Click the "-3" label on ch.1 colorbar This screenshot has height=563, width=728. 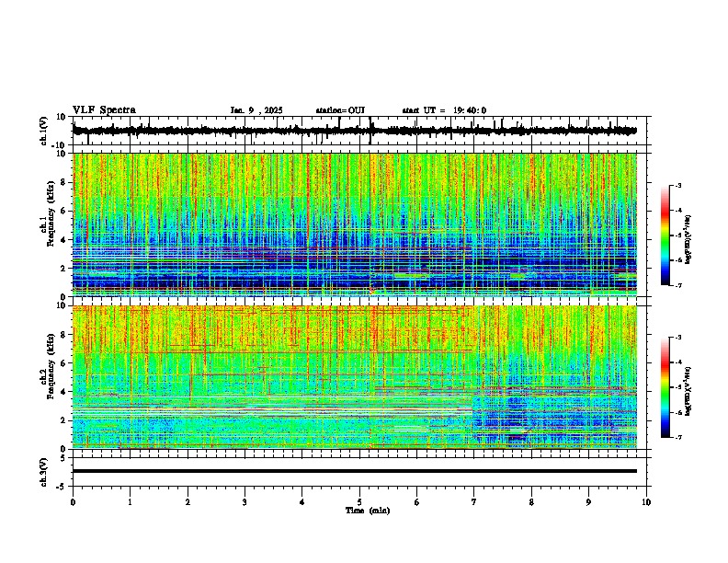click(x=677, y=185)
